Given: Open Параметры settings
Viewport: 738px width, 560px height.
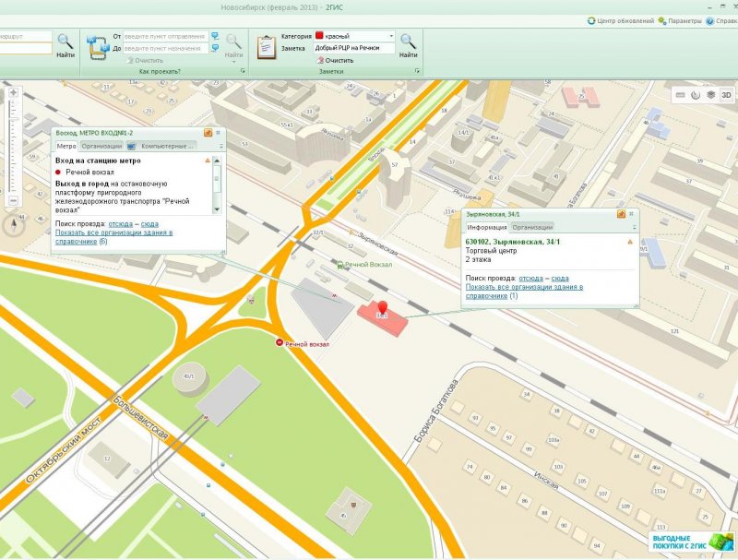Looking at the screenshot, I should click(680, 20).
